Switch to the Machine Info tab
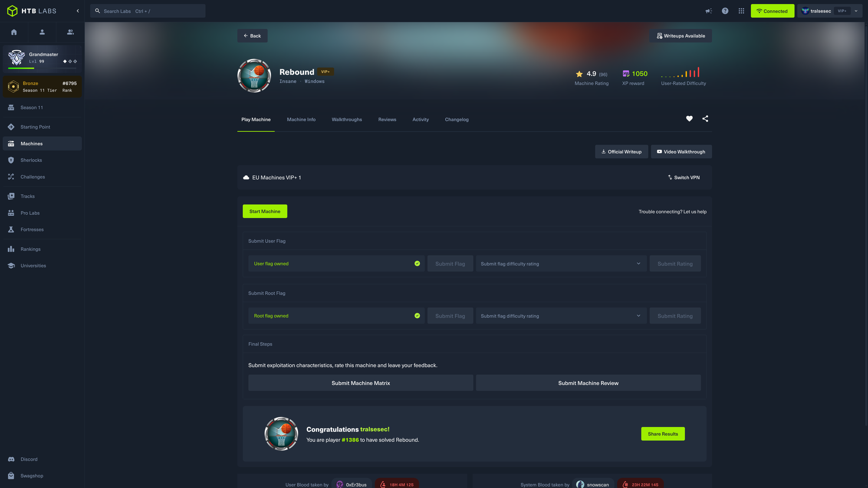868x488 pixels. pos(301,120)
